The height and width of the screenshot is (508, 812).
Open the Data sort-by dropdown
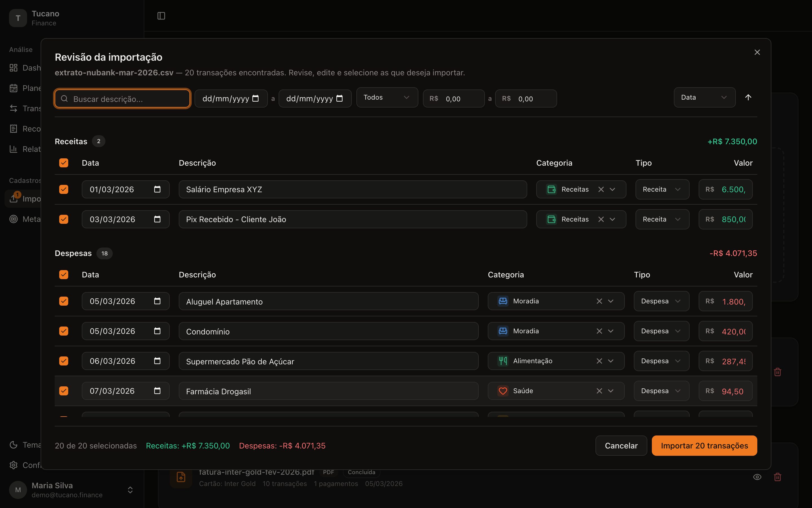click(x=704, y=97)
